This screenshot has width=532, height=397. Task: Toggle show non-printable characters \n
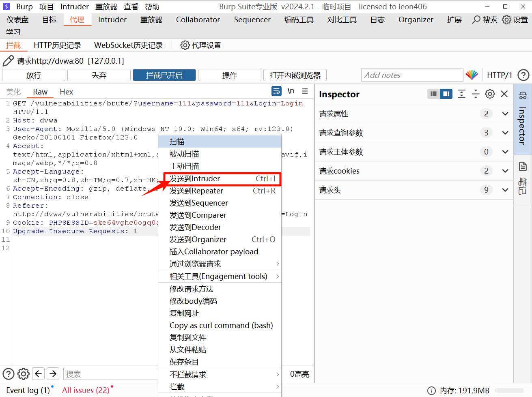(291, 91)
